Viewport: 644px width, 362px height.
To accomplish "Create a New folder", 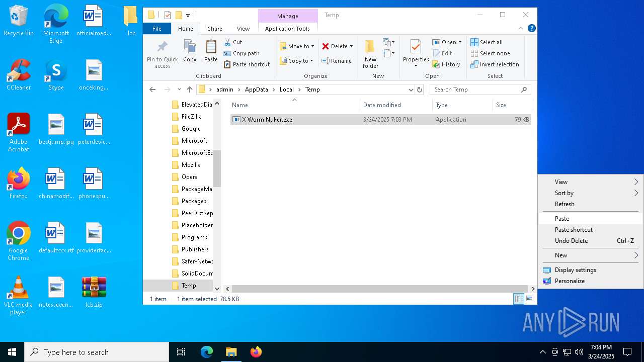I will 370,54.
